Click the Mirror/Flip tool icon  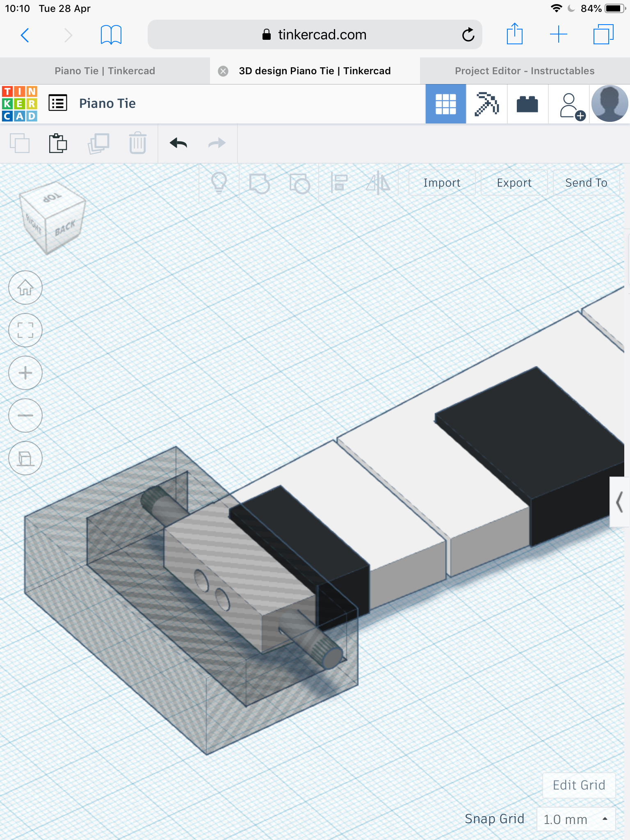coord(378,183)
